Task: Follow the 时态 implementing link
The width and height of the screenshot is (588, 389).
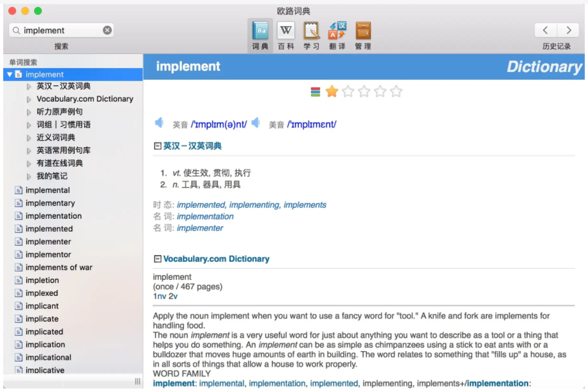Action: 254,205
